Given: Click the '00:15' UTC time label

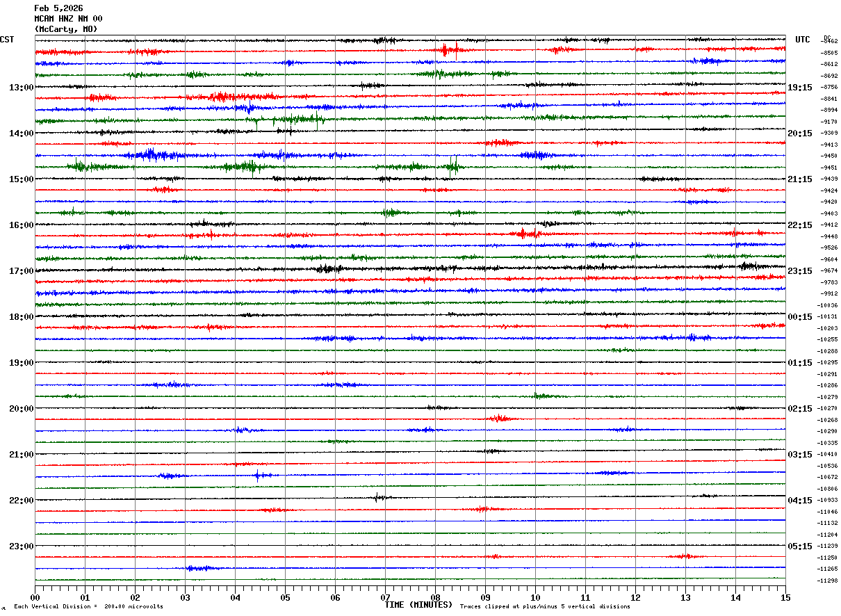Looking at the screenshot, I should [x=800, y=317].
